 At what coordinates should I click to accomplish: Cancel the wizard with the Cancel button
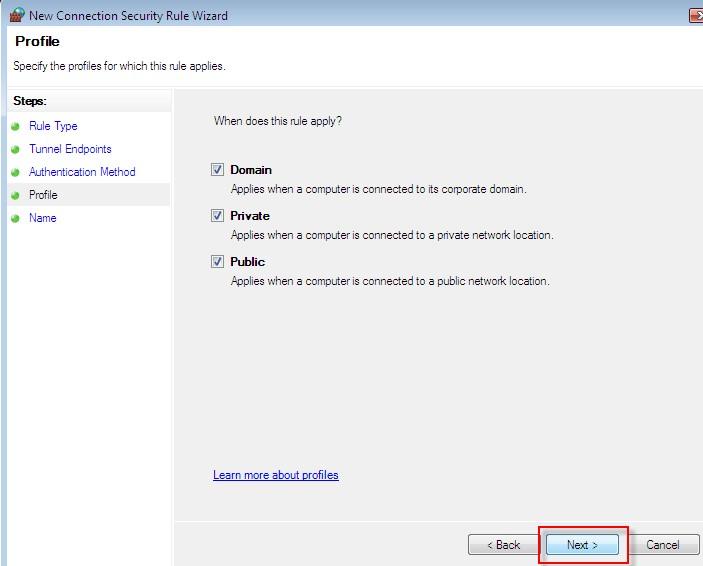(x=662, y=545)
